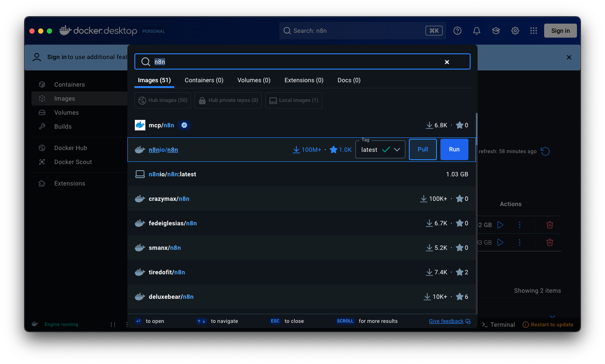Viewport: 605px width, 364px height.
Task: Select the deluxebear/n8n result
Action: (x=301, y=297)
